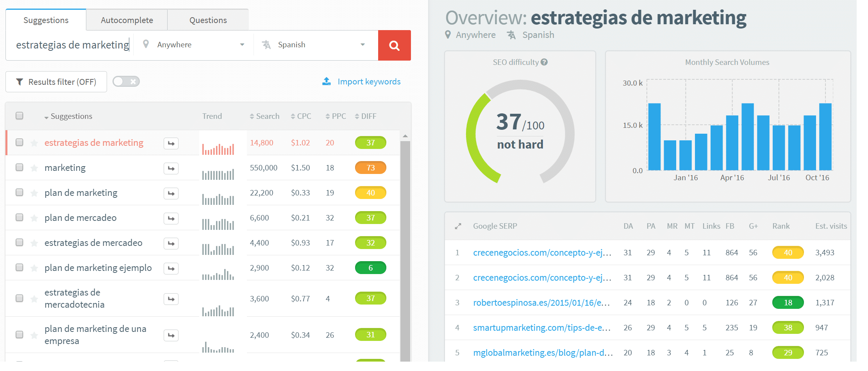Sort results by CPC column
This screenshot has width=868, height=371.
tap(301, 116)
